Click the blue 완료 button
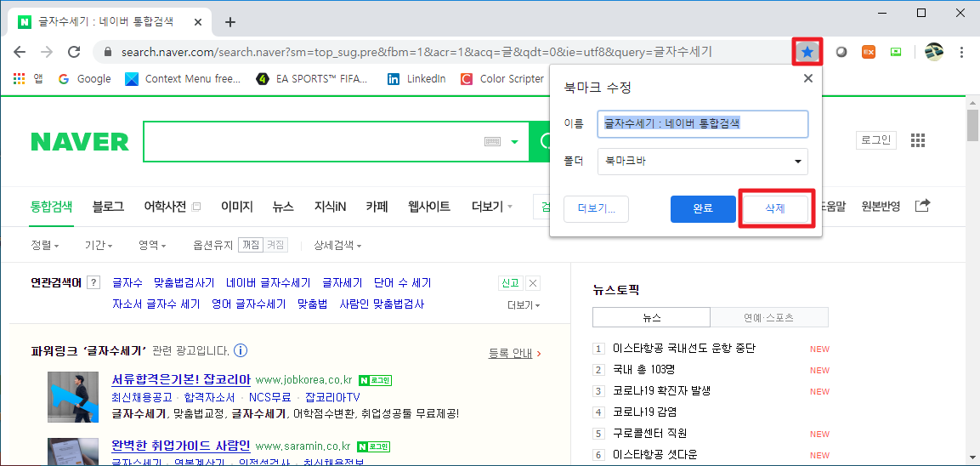The image size is (980, 466). (x=703, y=209)
